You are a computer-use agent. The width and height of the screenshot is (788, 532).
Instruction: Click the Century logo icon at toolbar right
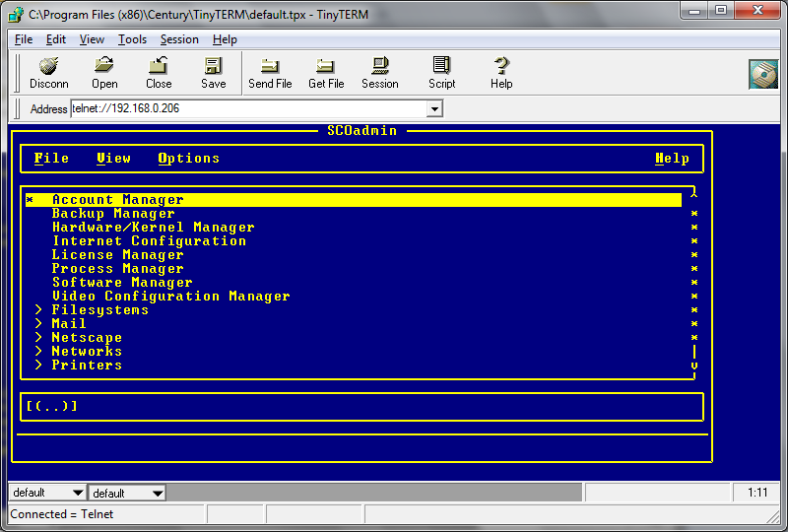pyautogui.click(x=763, y=74)
